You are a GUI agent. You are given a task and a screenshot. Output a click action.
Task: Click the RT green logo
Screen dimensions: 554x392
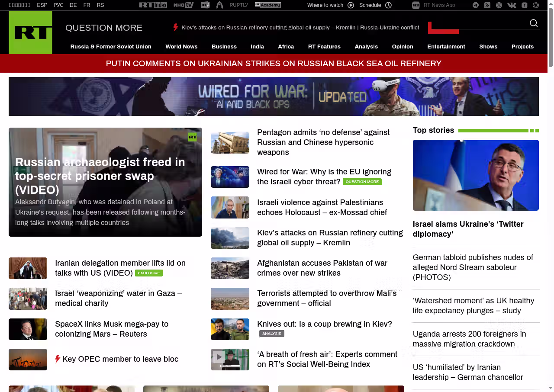(30, 32)
